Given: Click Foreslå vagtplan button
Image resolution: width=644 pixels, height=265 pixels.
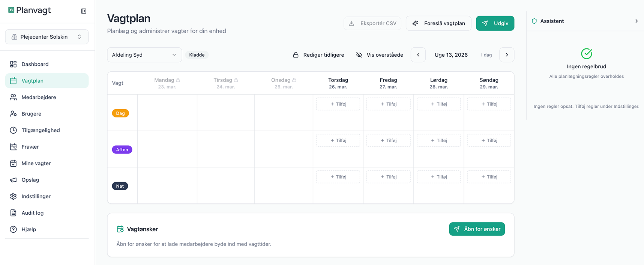Looking at the screenshot, I should pos(438,23).
